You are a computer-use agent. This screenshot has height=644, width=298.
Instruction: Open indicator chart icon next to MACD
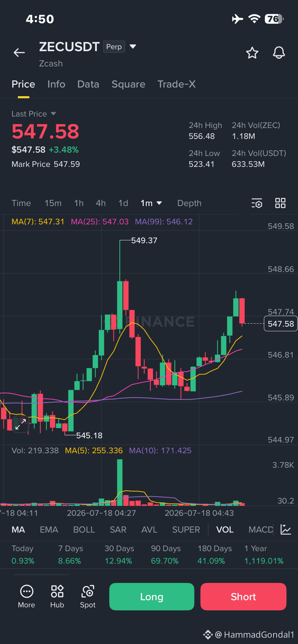(x=286, y=529)
